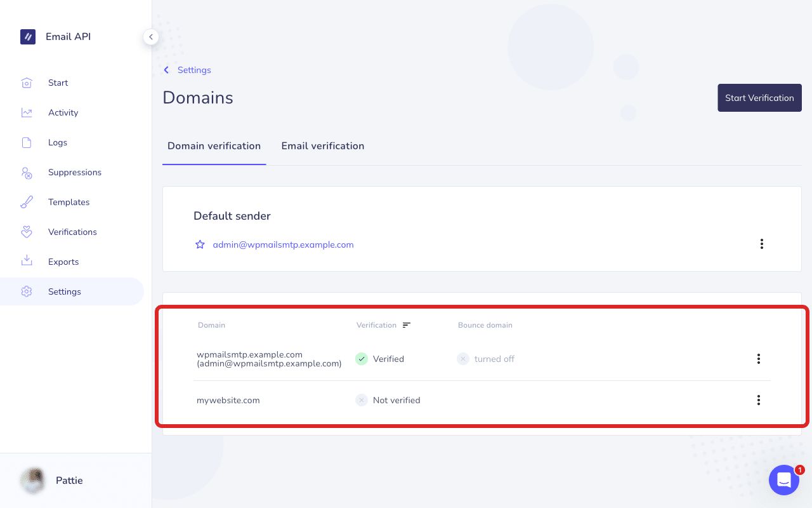Click the default sender star icon
Image resolution: width=812 pixels, height=508 pixels.
[200, 244]
